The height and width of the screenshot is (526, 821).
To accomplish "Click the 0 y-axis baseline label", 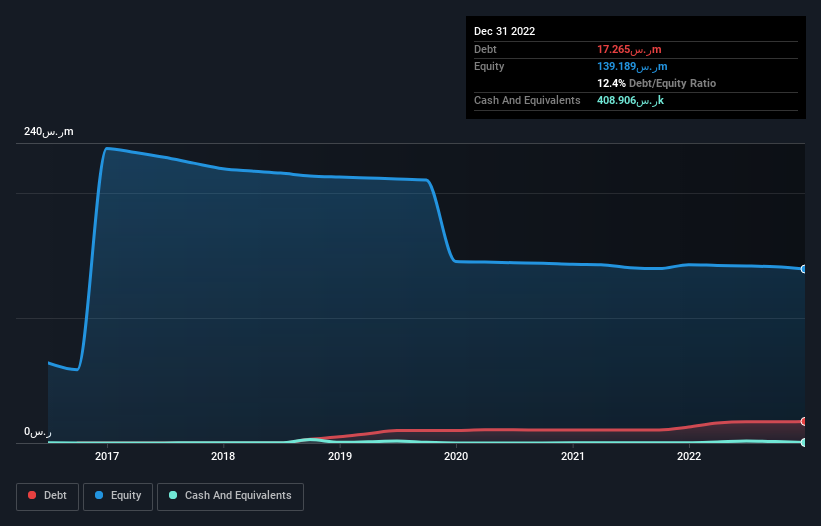I will [38, 432].
